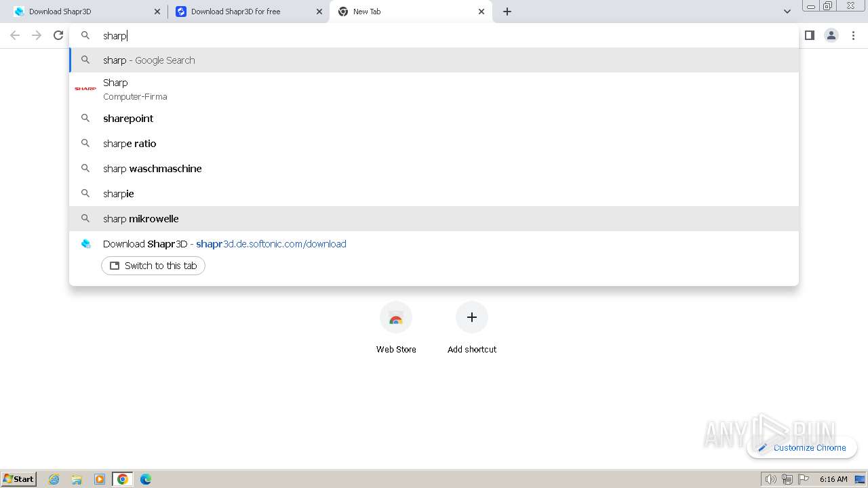This screenshot has height=488, width=868.
Task: Click the Chrome taskbar icon
Action: pyautogui.click(x=123, y=479)
